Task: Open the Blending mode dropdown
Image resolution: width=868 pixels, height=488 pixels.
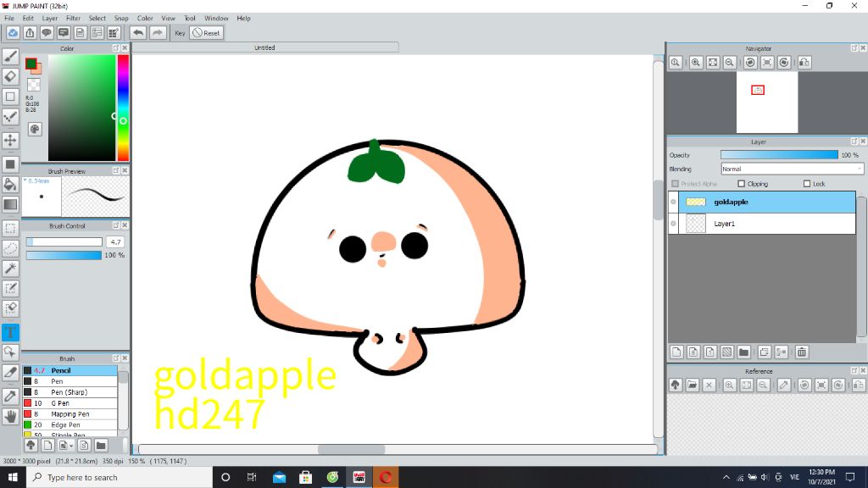Action: point(792,169)
